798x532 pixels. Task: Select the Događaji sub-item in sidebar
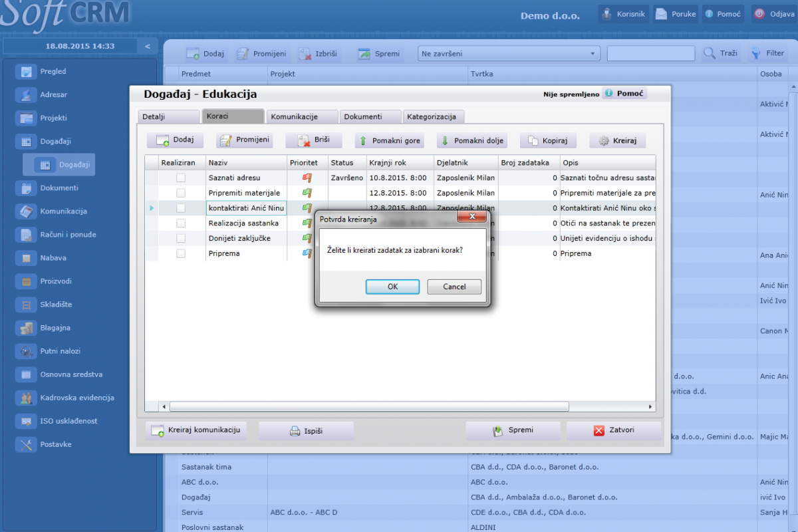(x=59, y=164)
